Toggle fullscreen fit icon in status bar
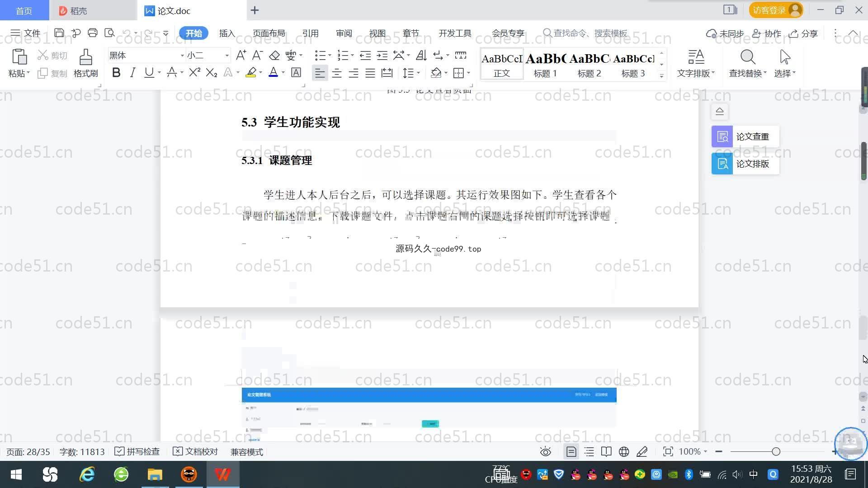This screenshot has height=488, width=868. tap(668, 452)
